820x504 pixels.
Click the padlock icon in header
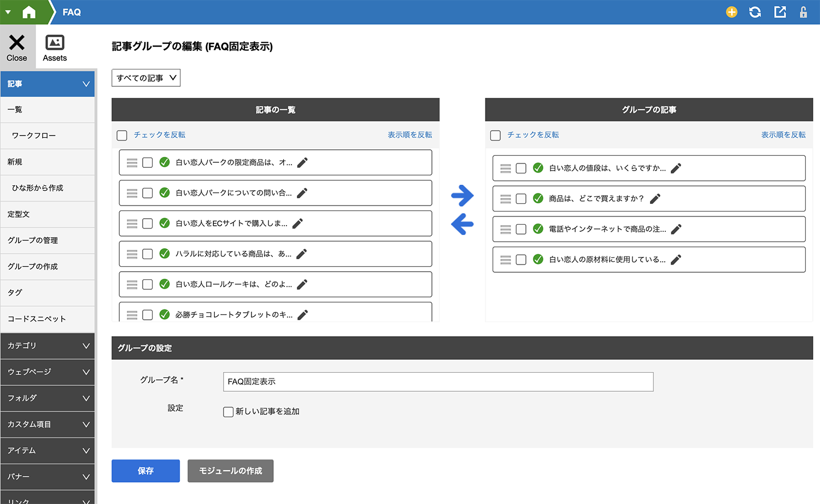[803, 12]
